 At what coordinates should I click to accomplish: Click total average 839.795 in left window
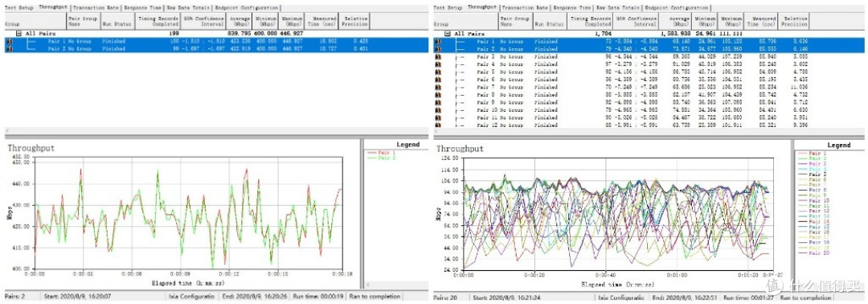point(240,34)
